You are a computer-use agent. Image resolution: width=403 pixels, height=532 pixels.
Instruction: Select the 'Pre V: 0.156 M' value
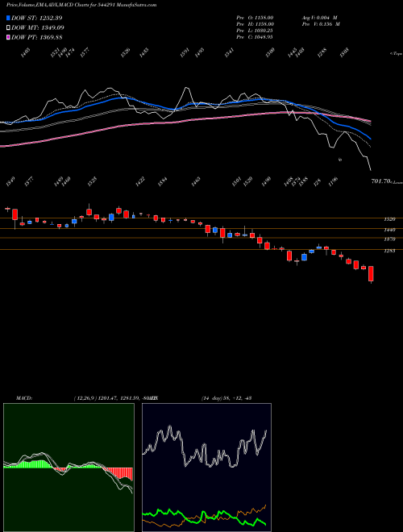point(321,24)
